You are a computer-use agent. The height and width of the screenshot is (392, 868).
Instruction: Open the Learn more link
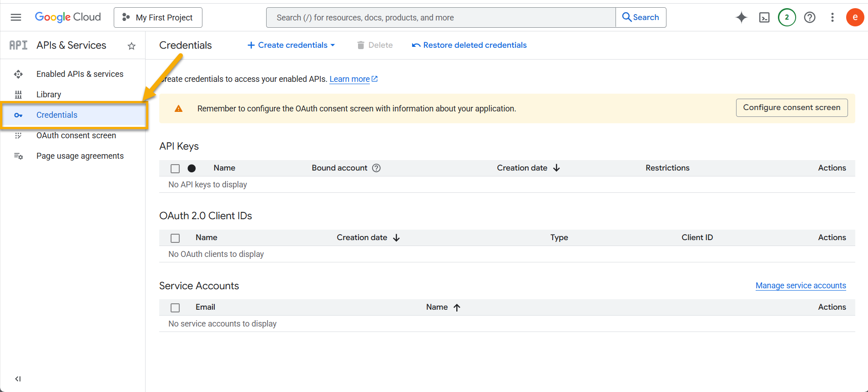tap(353, 79)
